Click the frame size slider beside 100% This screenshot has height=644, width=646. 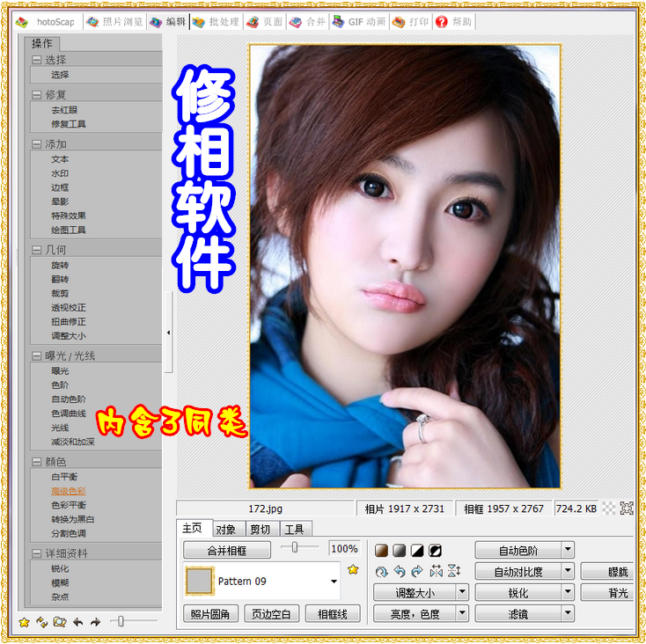294,548
